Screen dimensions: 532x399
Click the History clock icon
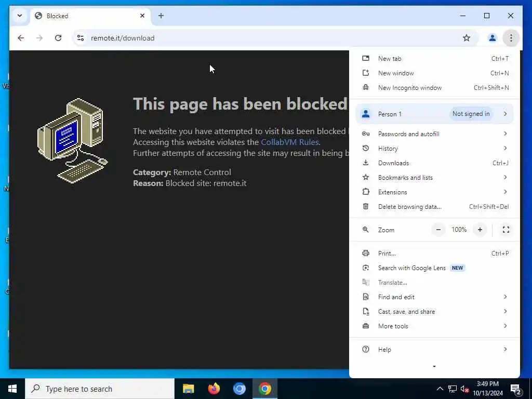click(365, 148)
